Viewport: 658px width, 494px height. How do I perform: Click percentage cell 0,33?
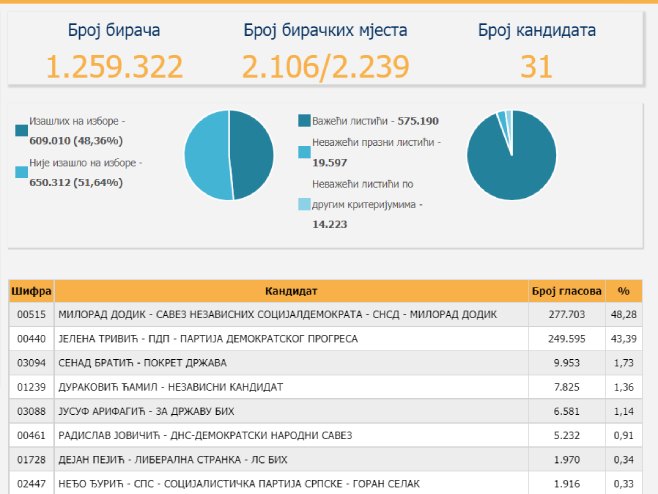coord(624,484)
